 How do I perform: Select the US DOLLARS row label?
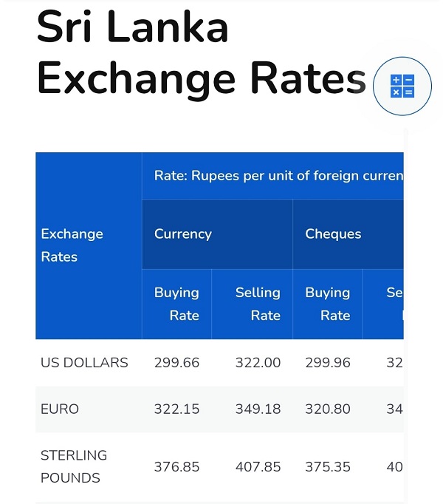(x=84, y=363)
